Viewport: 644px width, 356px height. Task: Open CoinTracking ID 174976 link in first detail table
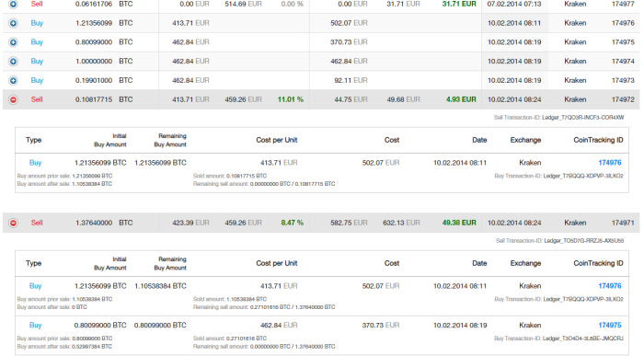tap(609, 163)
